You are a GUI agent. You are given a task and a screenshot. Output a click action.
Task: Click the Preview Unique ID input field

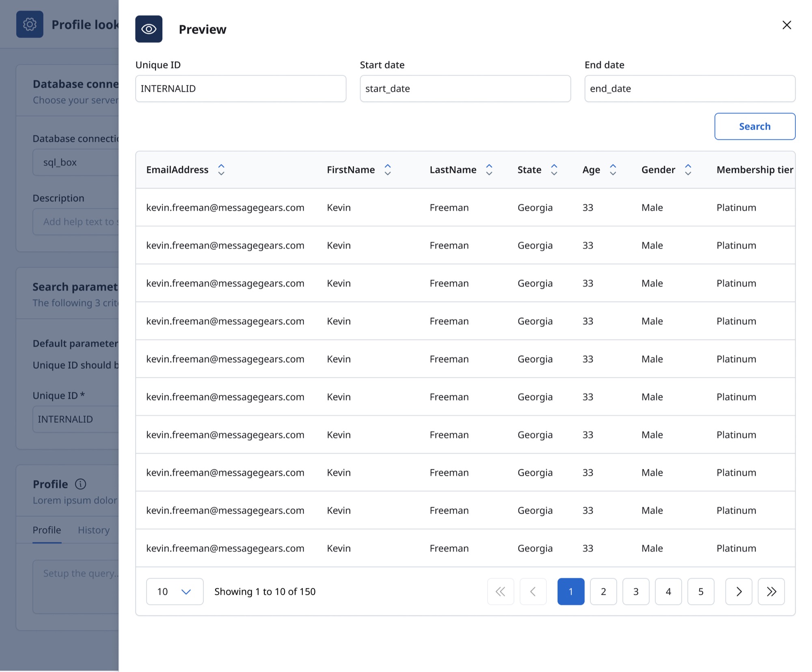click(x=241, y=88)
